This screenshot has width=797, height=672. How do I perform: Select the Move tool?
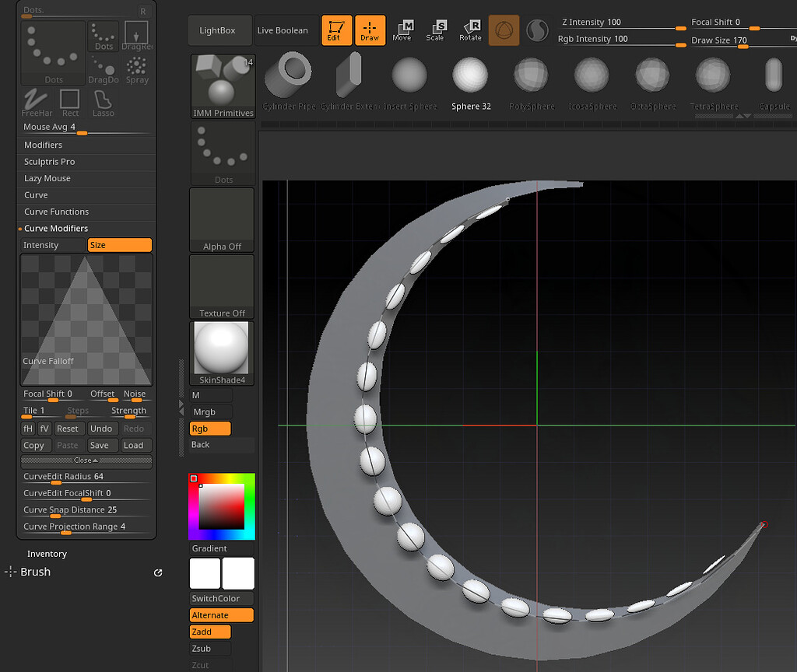(404, 30)
